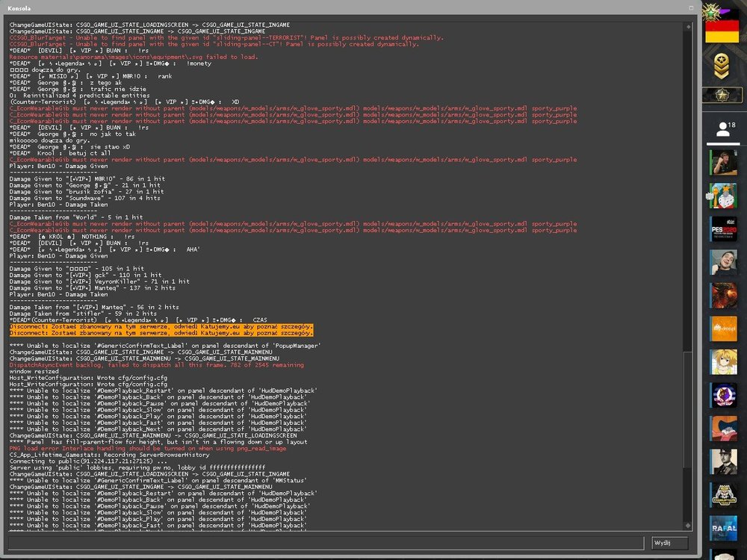Image resolution: width=747 pixels, height=560 pixels.
Task: Click the dice and king friend avatar
Action: (x=724, y=196)
